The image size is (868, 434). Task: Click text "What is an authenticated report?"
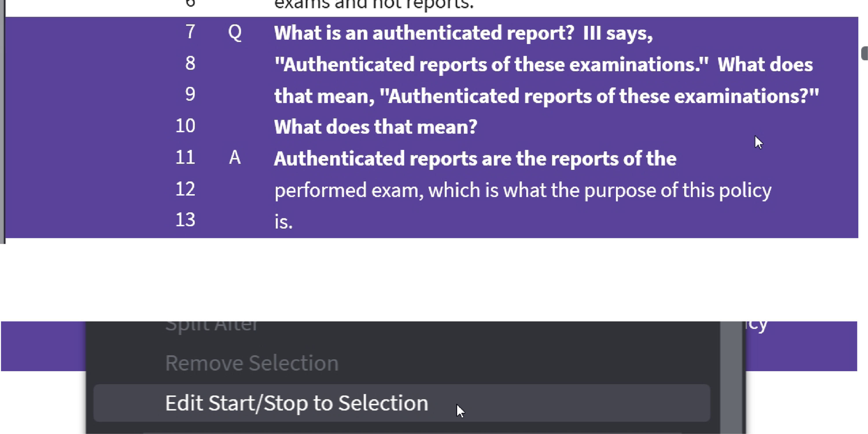(x=424, y=33)
